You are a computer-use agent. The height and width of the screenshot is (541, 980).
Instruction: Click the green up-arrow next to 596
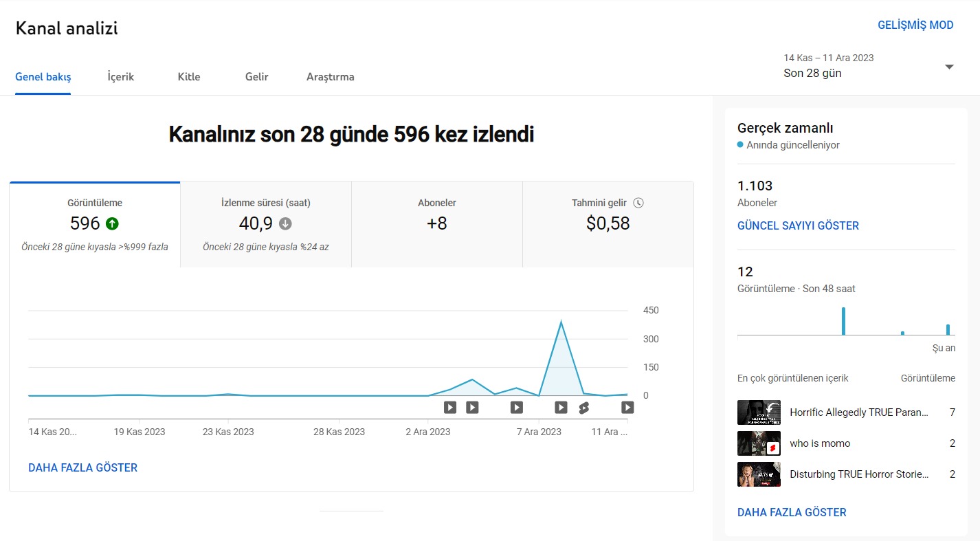click(x=112, y=223)
